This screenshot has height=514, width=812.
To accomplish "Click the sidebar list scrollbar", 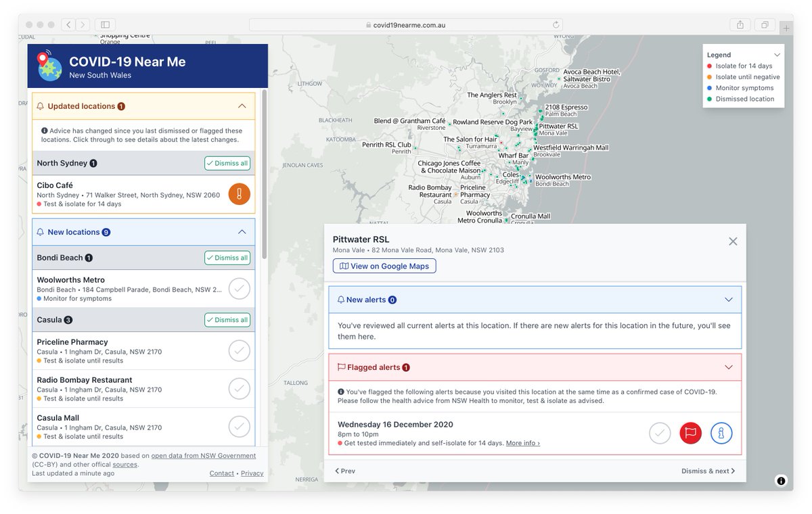I will (264, 174).
